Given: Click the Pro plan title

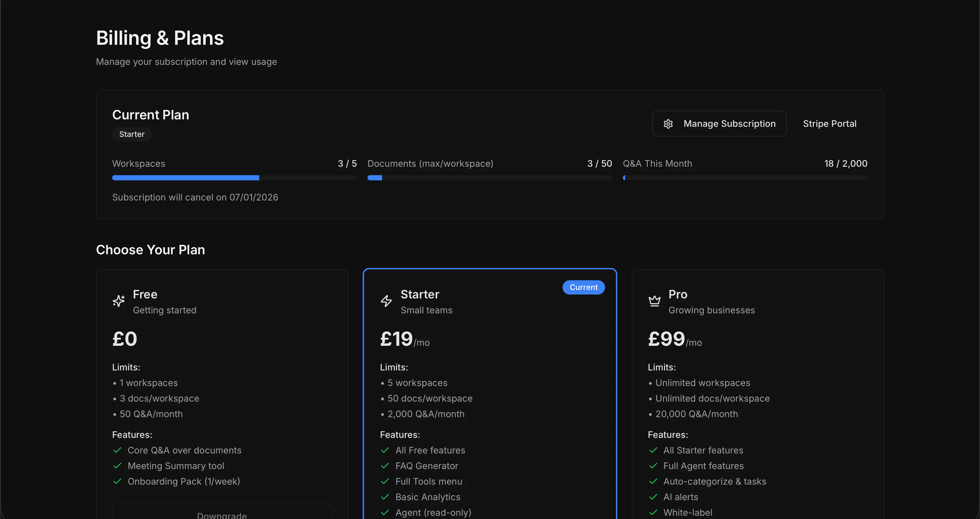Looking at the screenshot, I should click(x=678, y=294).
